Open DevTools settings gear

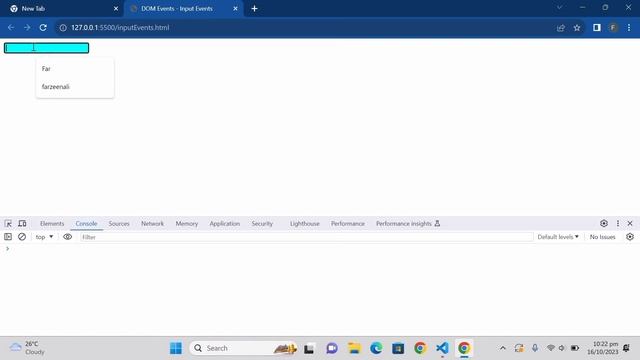click(604, 223)
